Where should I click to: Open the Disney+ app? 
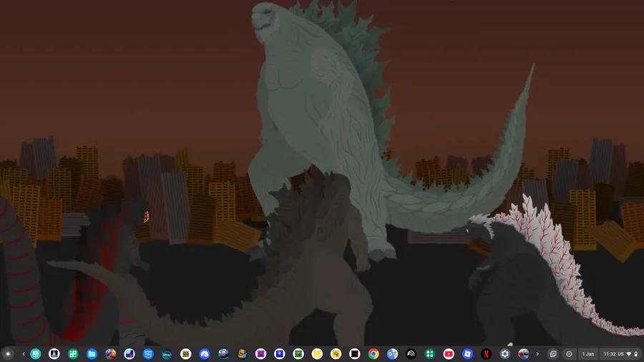pyautogui.click(x=167, y=354)
